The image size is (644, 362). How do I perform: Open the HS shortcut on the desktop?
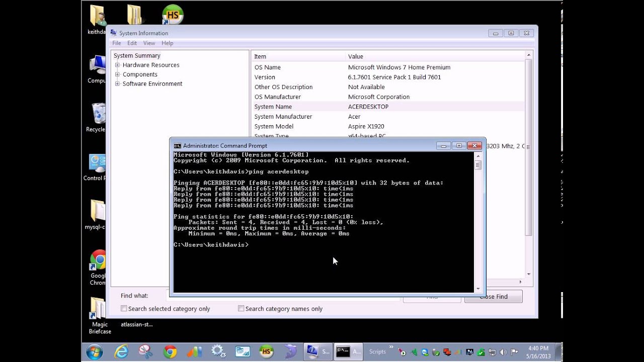[173, 15]
